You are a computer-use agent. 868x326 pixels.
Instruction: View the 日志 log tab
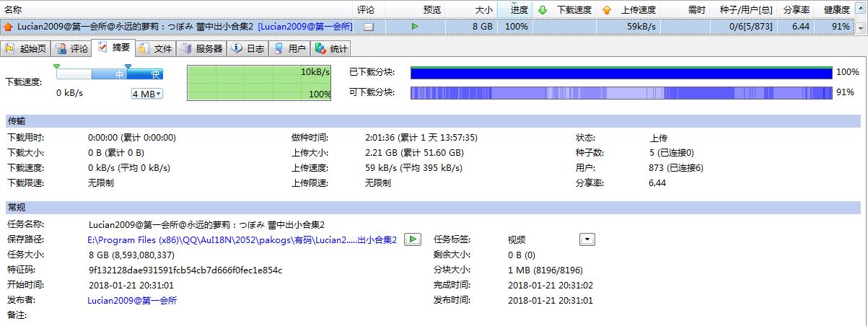tap(248, 49)
